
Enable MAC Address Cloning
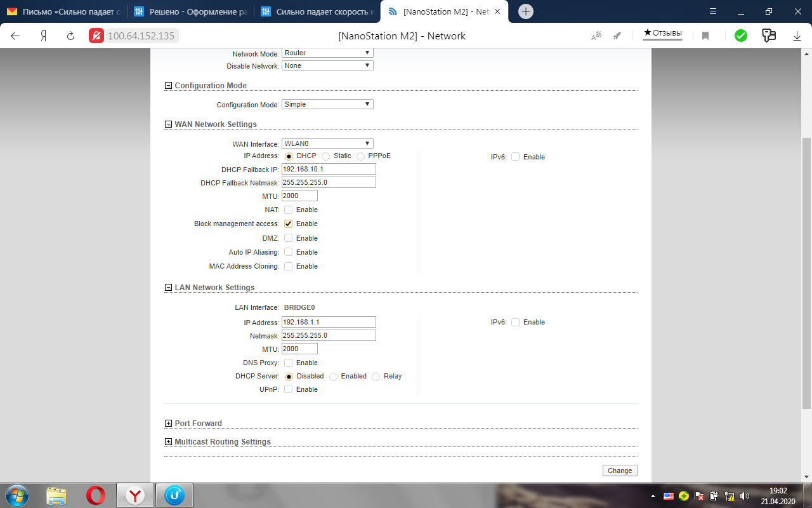(288, 266)
